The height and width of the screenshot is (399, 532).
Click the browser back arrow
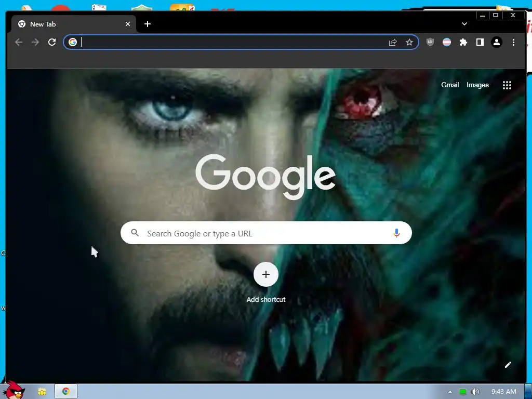coord(19,42)
